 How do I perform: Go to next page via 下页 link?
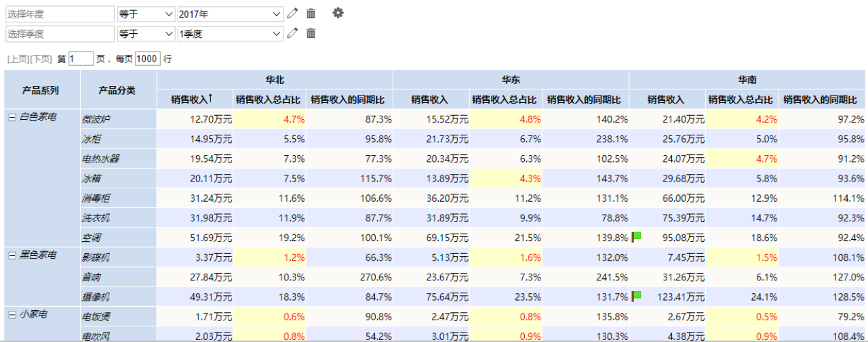pyautogui.click(x=41, y=60)
